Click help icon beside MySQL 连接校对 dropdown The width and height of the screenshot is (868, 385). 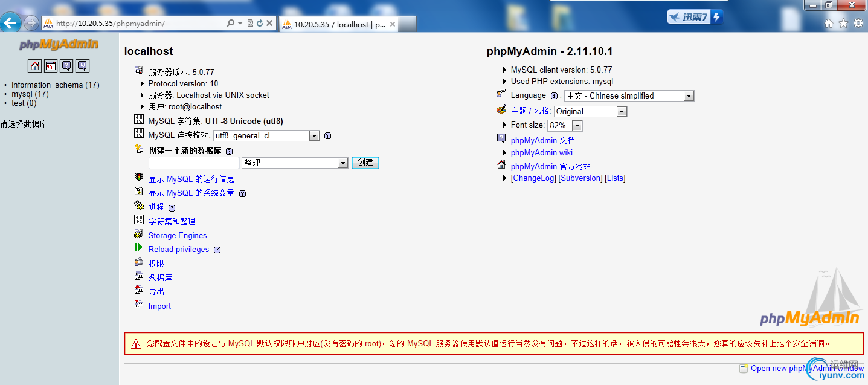[x=327, y=136]
